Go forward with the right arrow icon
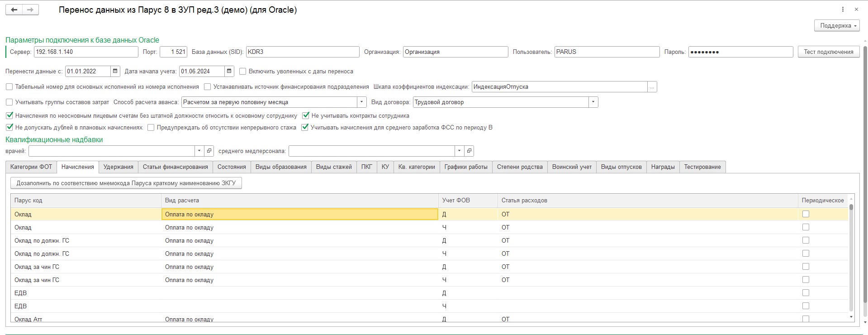Image resolution: width=868 pixels, height=335 pixels. point(30,10)
